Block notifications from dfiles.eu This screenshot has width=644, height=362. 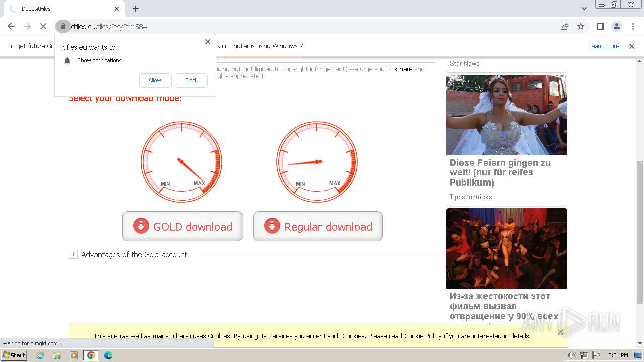click(191, 80)
